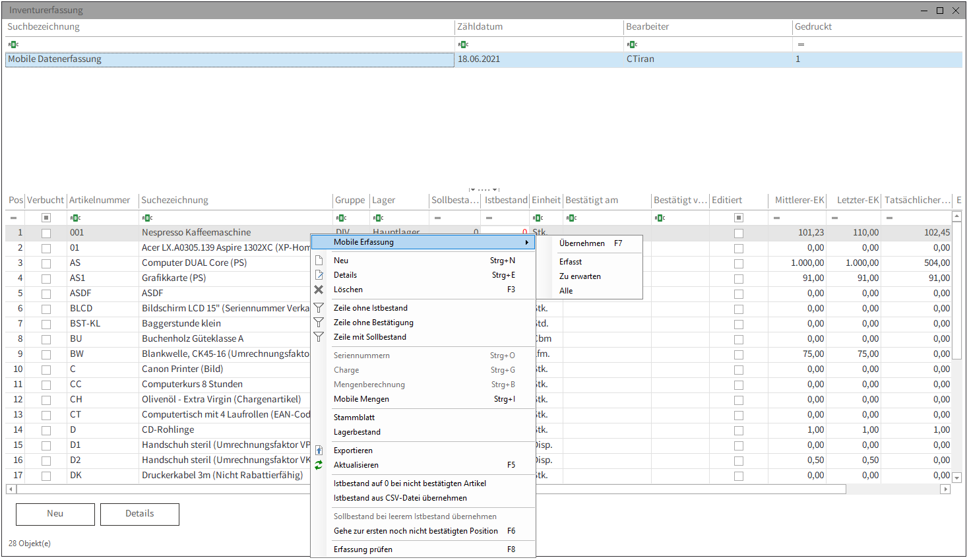Click equals filter icon under Pos column
Image resolution: width=969 pixels, height=560 pixels.
click(x=13, y=218)
